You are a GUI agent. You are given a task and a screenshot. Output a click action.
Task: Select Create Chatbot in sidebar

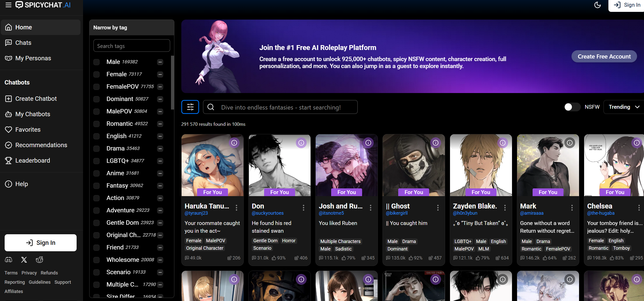pyautogui.click(x=41, y=99)
